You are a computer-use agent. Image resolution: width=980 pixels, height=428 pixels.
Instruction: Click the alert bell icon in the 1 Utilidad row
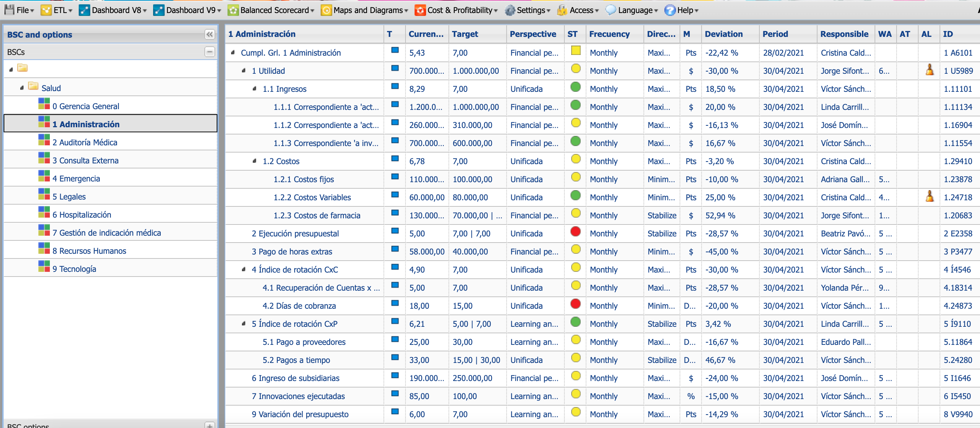point(929,70)
